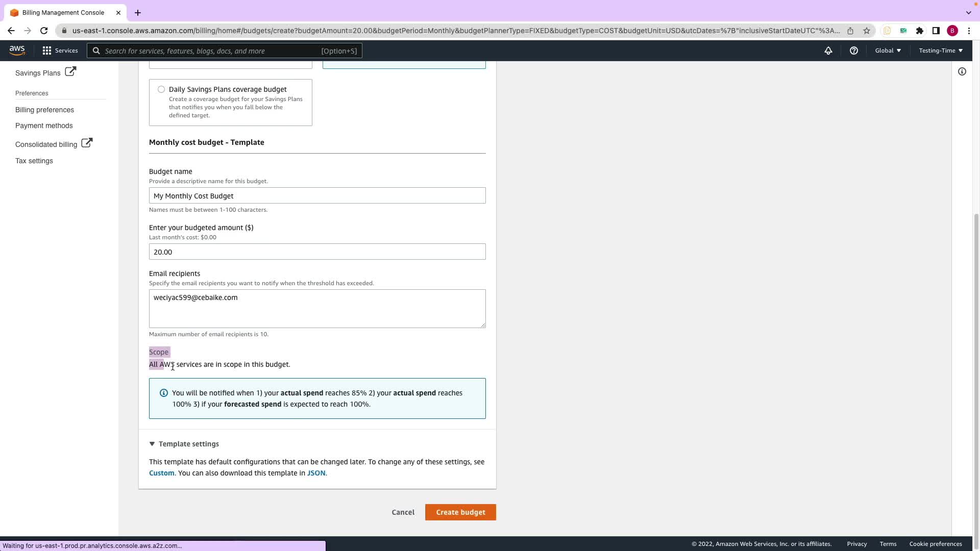The height and width of the screenshot is (551, 980).
Task: Open the info panel icon at right
Action: pos(962,72)
